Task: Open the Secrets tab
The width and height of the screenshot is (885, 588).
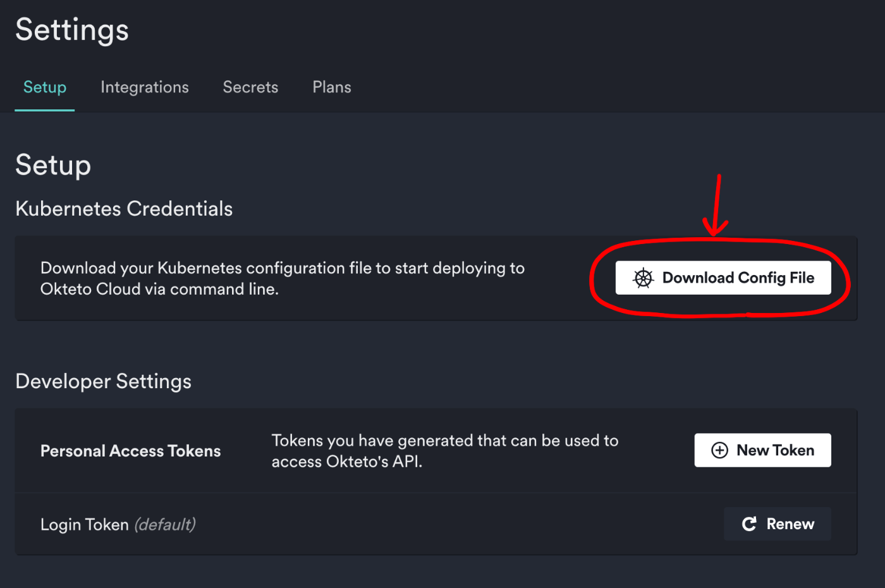Action: (250, 87)
